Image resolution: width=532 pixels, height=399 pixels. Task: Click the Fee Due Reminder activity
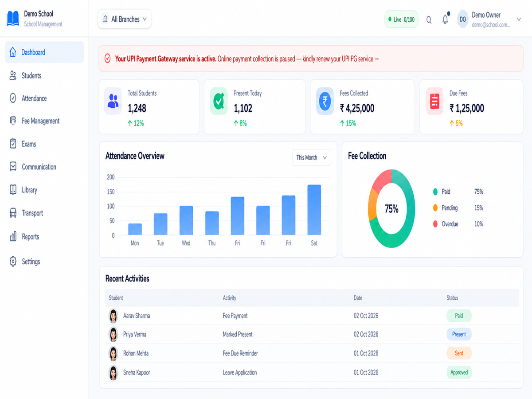[240, 353]
